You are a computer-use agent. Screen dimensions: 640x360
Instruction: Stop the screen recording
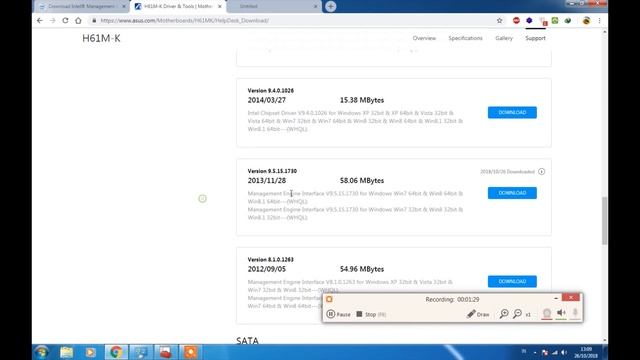(371, 314)
